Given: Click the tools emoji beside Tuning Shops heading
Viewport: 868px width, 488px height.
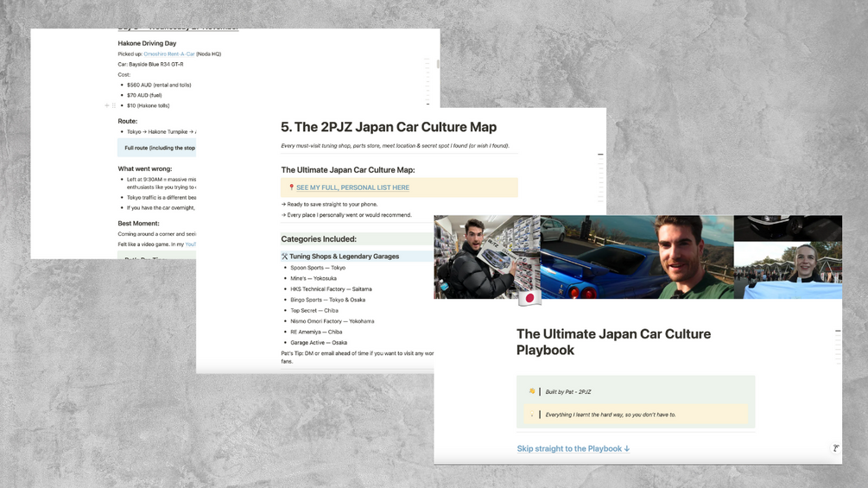Looking at the screenshot, I should pyautogui.click(x=284, y=257).
